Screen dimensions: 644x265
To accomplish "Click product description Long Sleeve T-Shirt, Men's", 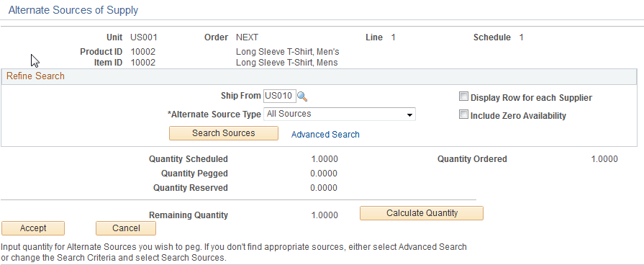I will pos(288,52).
